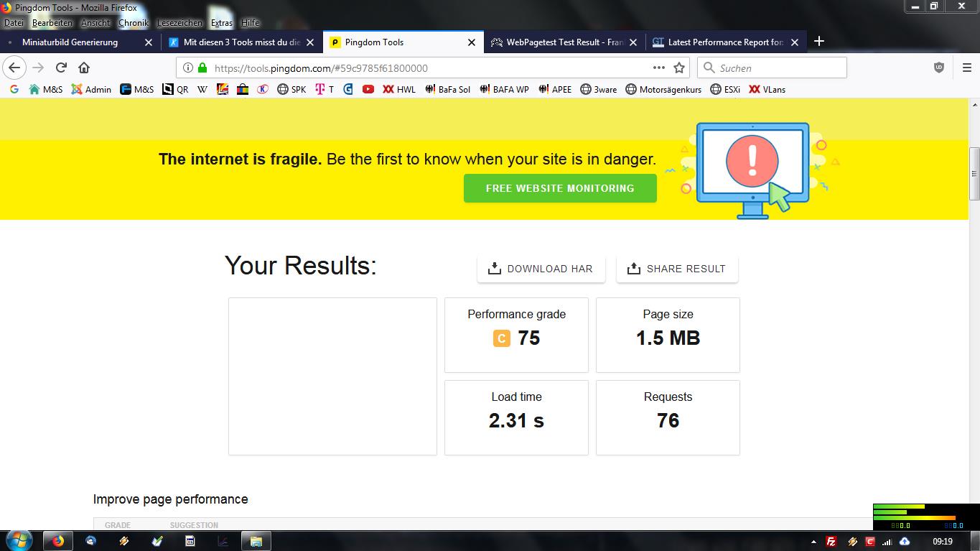Open the Lesezeichen menu
The image size is (980, 551).
(x=179, y=23)
